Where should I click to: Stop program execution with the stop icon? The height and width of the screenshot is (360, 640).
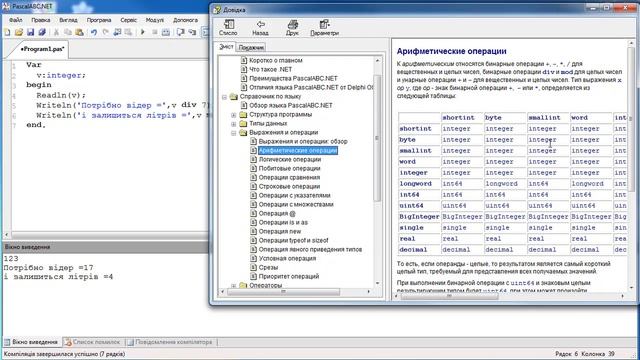click(155, 32)
